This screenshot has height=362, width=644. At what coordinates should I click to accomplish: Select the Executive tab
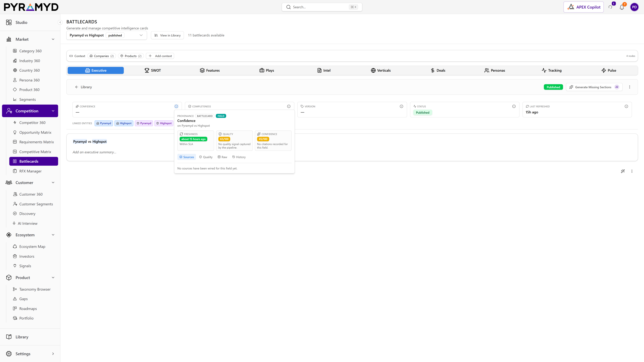pos(96,70)
